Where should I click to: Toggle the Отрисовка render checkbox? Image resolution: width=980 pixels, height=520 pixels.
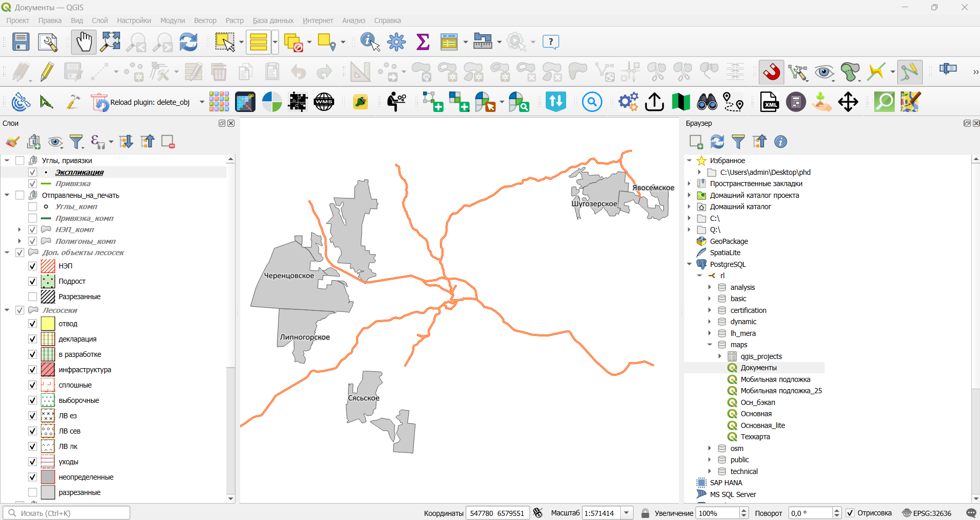click(x=850, y=513)
